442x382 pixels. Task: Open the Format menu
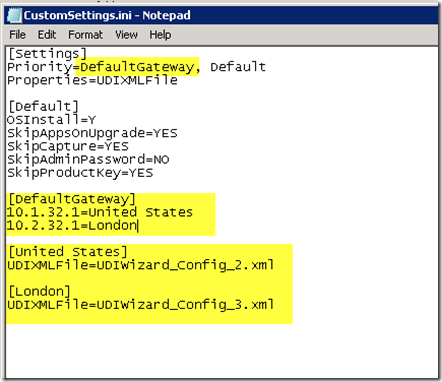[x=85, y=35]
